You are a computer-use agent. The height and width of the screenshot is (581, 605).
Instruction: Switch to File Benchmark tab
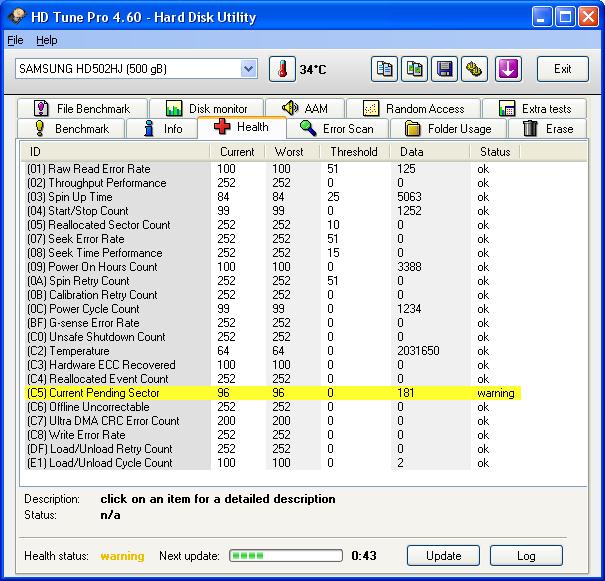click(82, 108)
